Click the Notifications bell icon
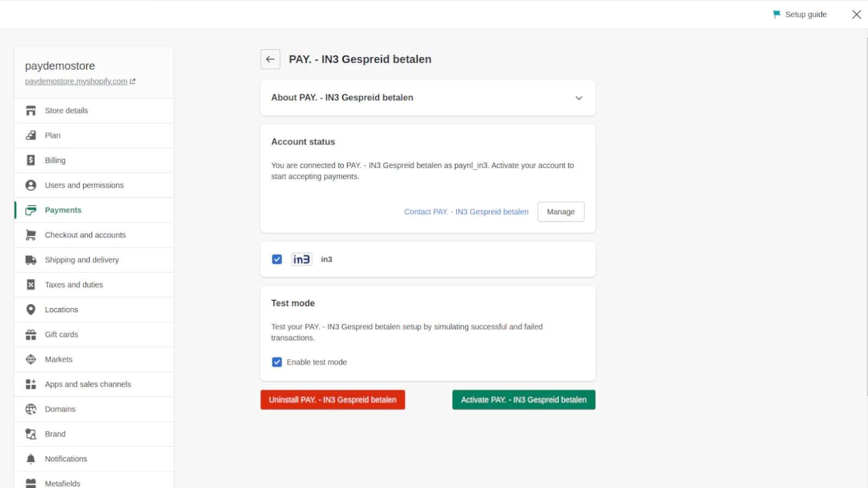This screenshot has height=488, width=868. click(31, 459)
